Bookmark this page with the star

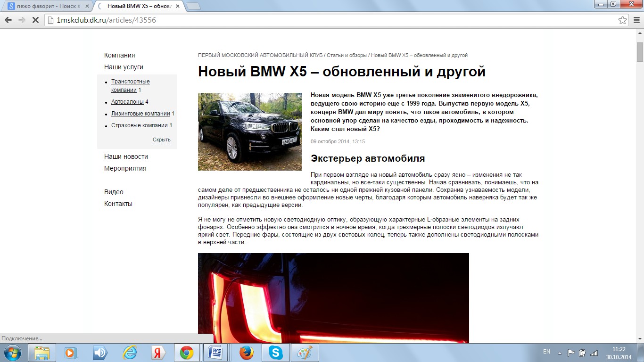coord(623,20)
